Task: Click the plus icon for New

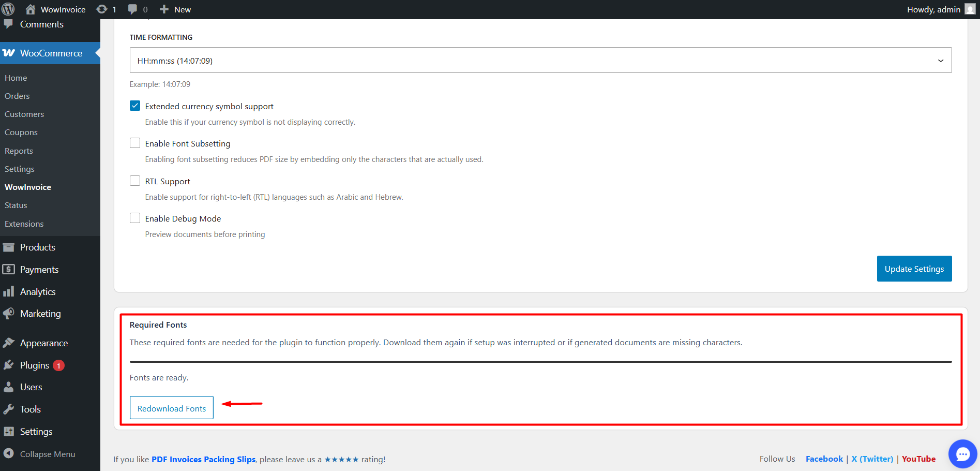Action: [164, 9]
